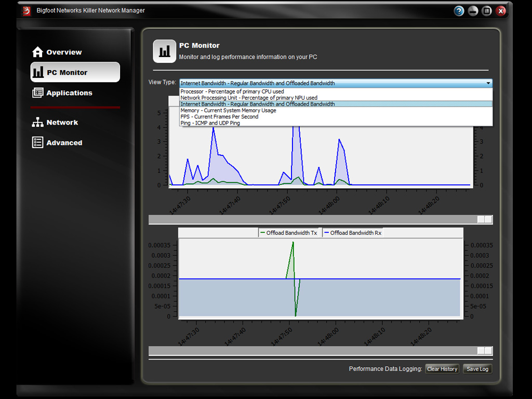
Task: Click the upper chart scrollbar thumb
Action: tap(485, 220)
